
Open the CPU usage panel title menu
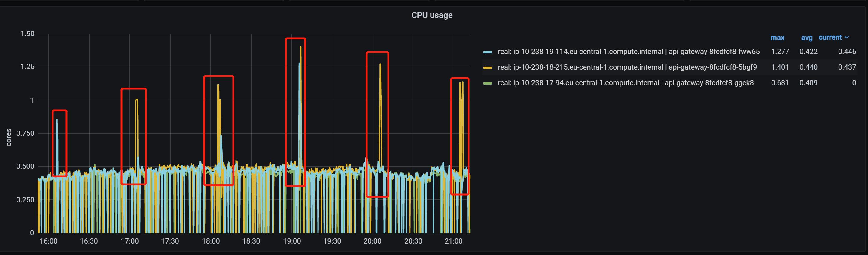432,15
